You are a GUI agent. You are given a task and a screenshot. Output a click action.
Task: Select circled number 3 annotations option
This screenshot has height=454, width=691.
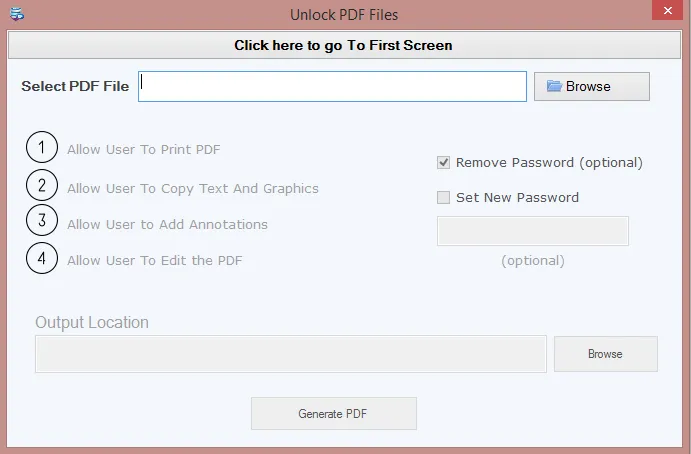[x=42, y=220]
